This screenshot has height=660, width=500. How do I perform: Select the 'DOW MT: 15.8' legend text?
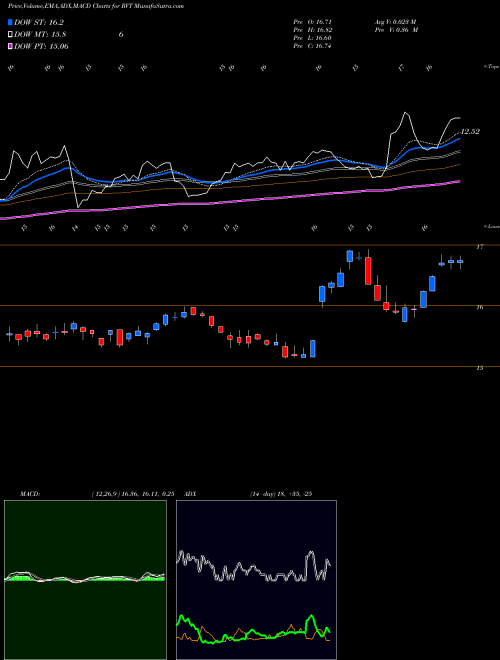40,34
